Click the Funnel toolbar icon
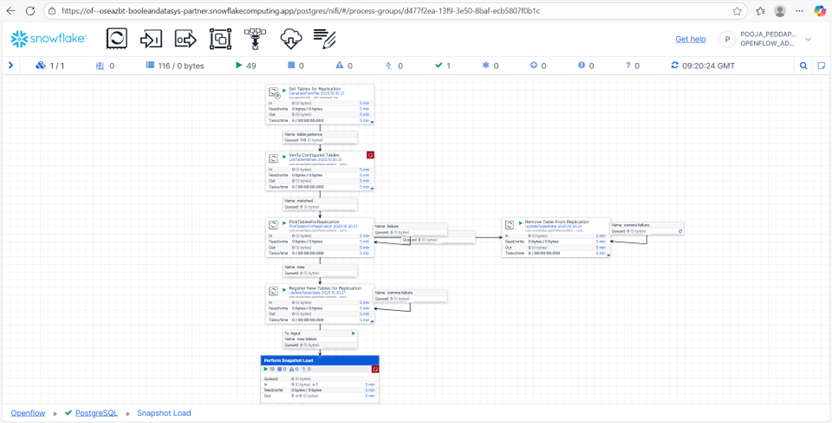This screenshot has height=423, width=832. point(255,39)
